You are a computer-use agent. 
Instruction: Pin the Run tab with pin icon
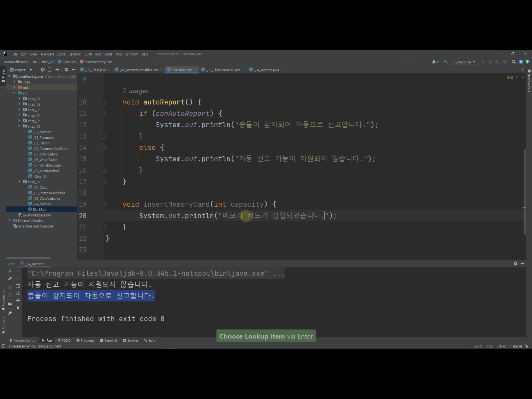pyautogui.click(x=10, y=313)
